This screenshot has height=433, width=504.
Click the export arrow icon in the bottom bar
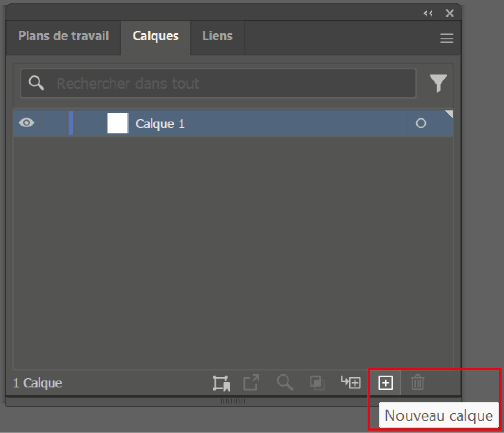click(251, 383)
